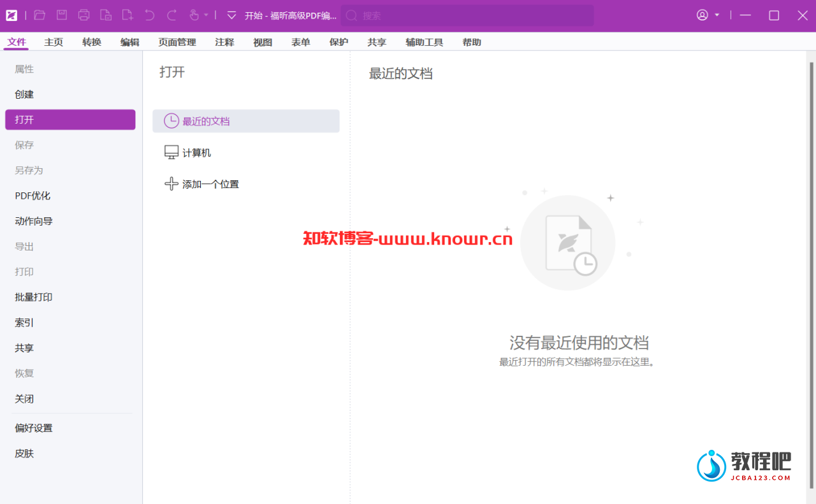Screen dimensions: 816x504
Task: Select 导出 in the sidebar
Action: pos(70,247)
